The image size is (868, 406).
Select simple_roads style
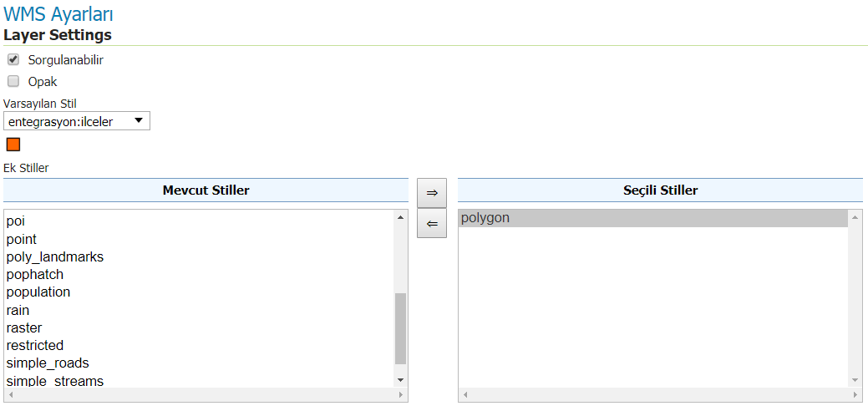pyautogui.click(x=200, y=363)
